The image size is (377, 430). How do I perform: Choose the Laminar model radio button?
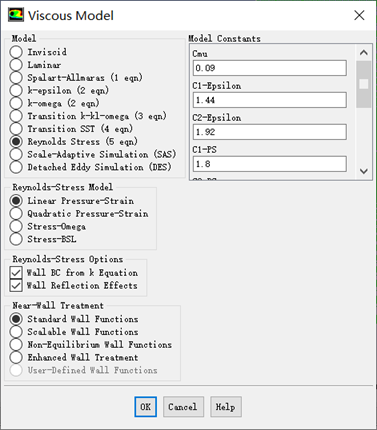[x=16, y=65]
